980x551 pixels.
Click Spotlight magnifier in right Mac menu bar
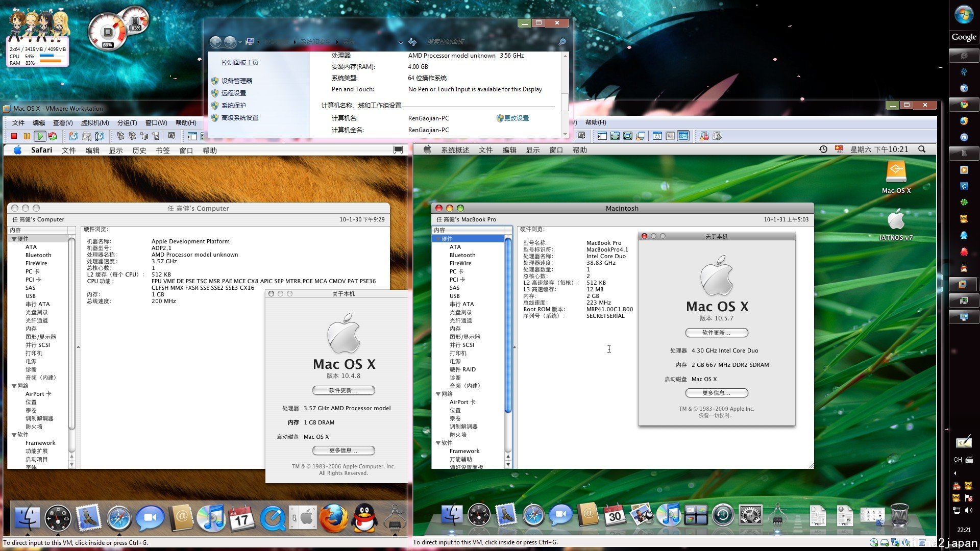pyautogui.click(x=922, y=149)
